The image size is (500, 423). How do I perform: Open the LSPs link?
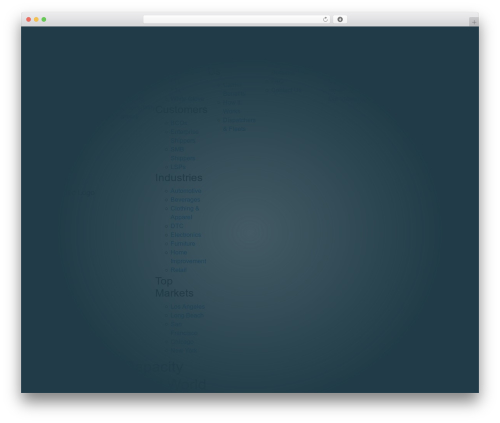[178, 167]
